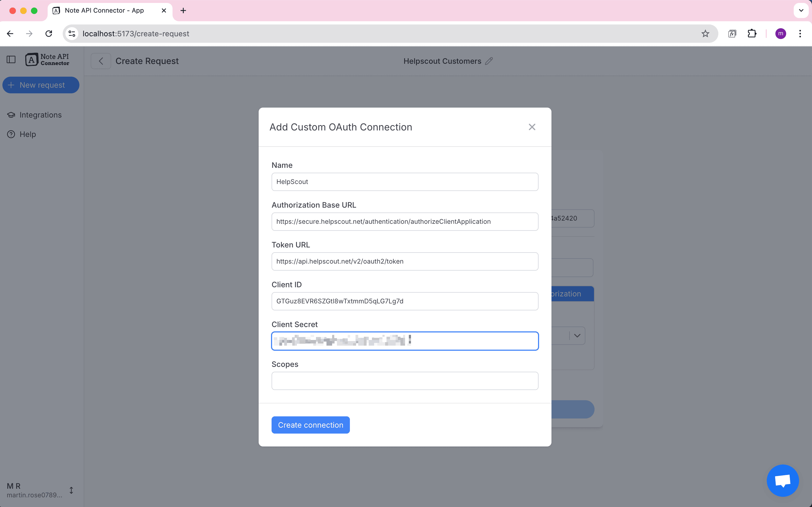Screen dimensions: 812x507
Task: Click into the Client ID field
Action: click(x=405, y=301)
